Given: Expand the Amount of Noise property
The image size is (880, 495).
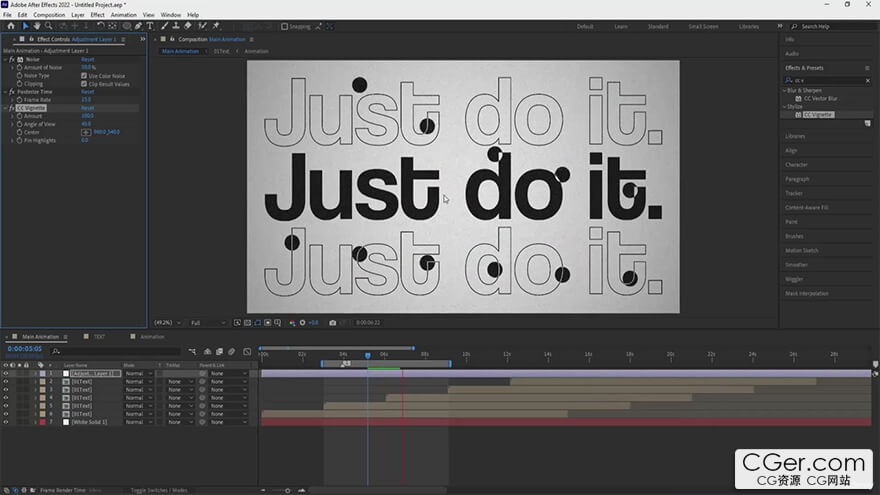Looking at the screenshot, I should tap(13, 68).
